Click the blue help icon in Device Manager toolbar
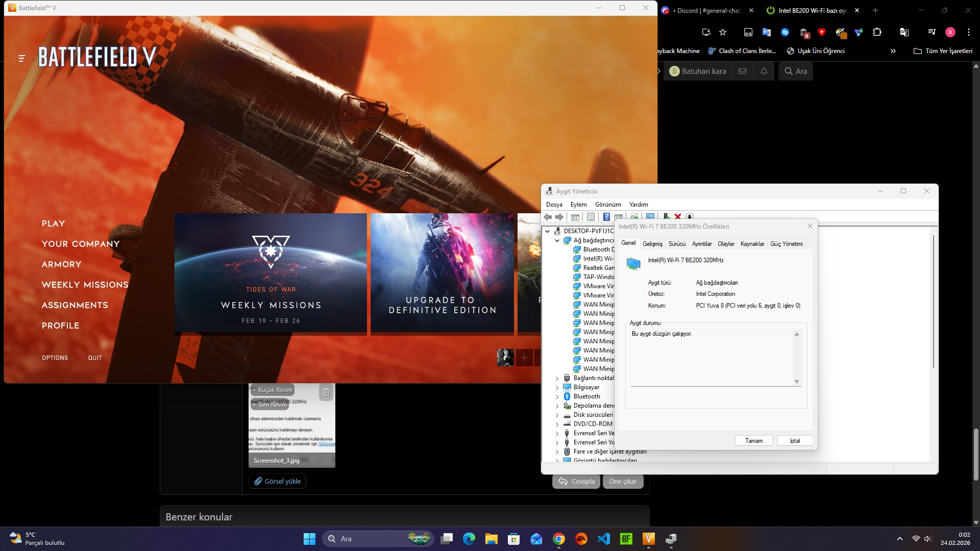 [x=606, y=217]
